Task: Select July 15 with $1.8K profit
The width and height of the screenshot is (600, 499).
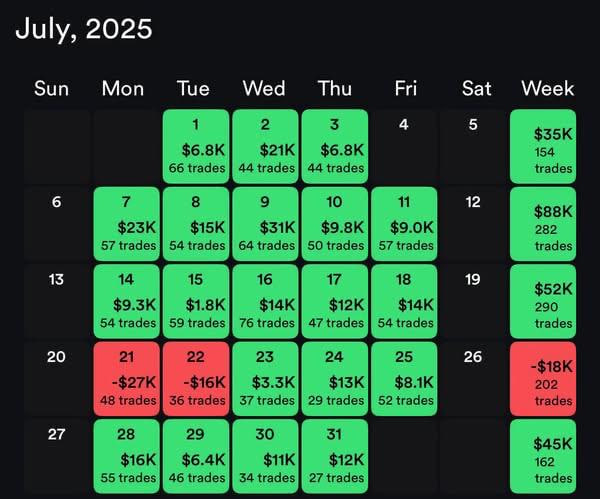Action: (x=194, y=301)
